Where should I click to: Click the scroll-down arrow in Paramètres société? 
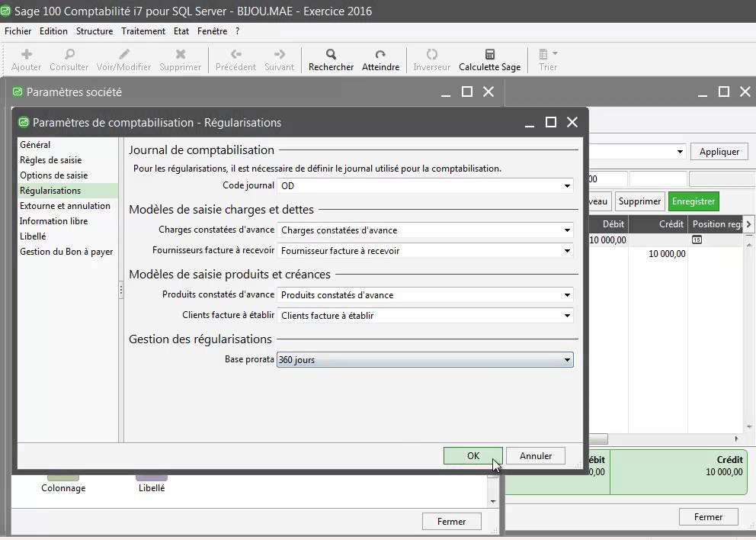pyautogui.click(x=493, y=501)
